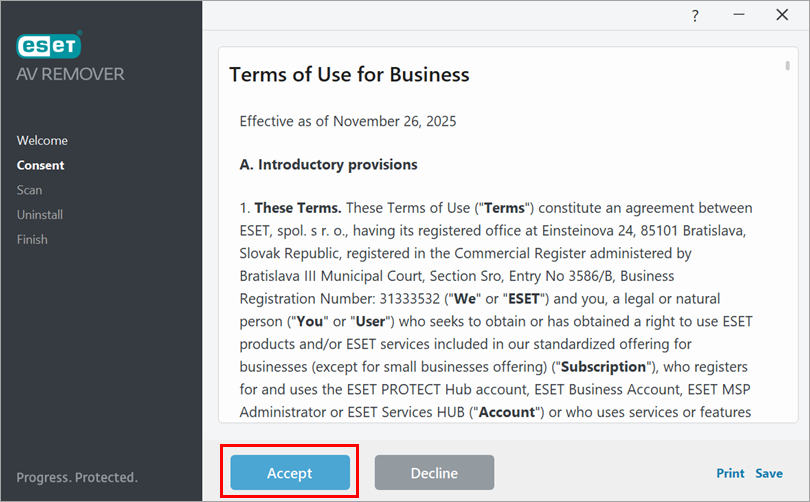Image resolution: width=810 pixels, height=502 pixels.
Task: Open help with the question mark icon
Action: 695,15
